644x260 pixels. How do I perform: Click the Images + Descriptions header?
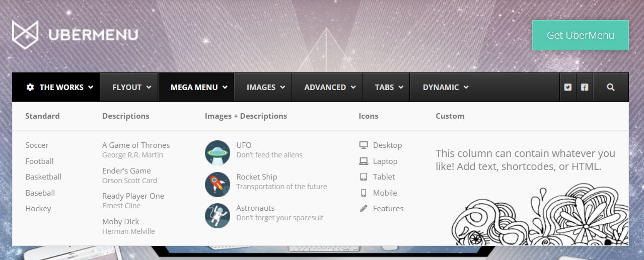[246, 116]
